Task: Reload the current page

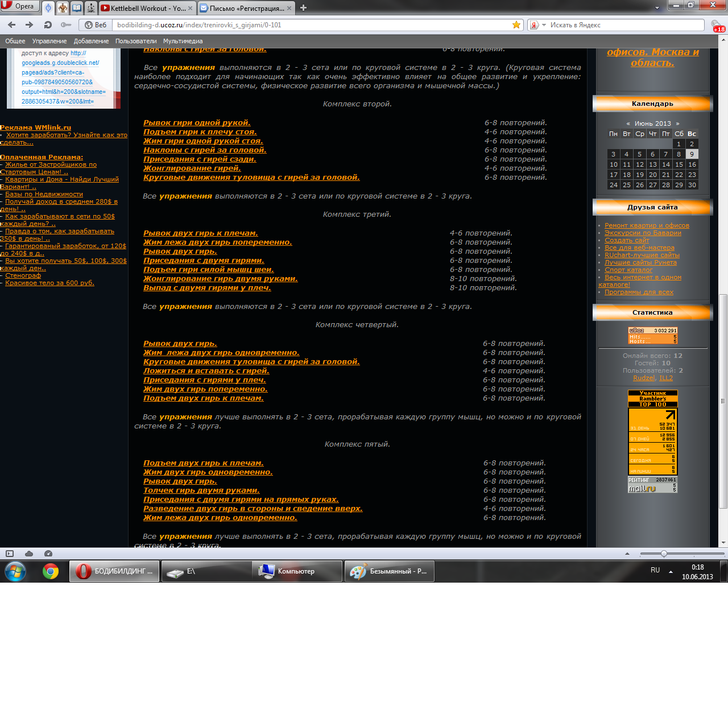Action: pyautogui.click(x=48, y=25)
